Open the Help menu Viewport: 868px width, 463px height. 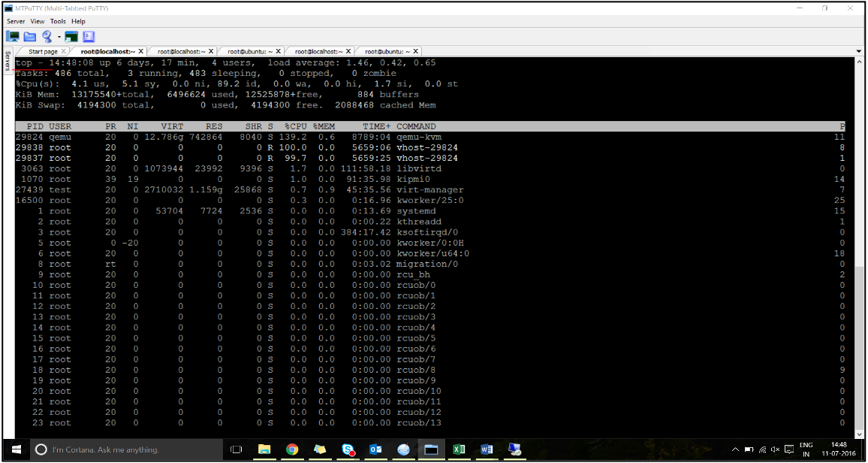pyautogui.click(x=78, y=21)
